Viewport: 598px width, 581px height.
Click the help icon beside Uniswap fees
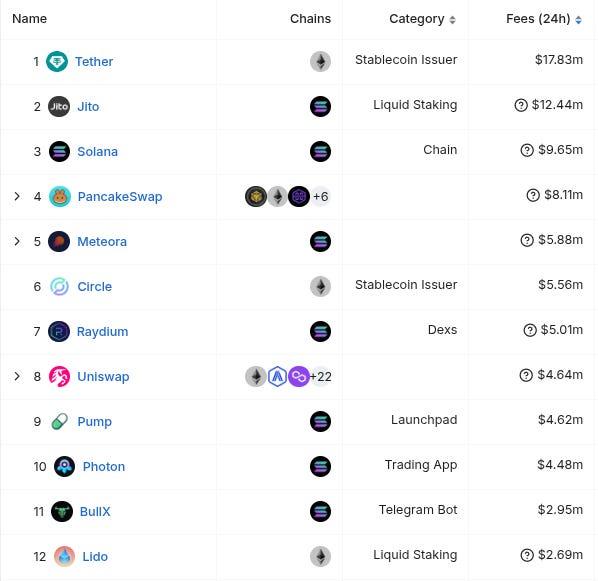coord(526,375)
